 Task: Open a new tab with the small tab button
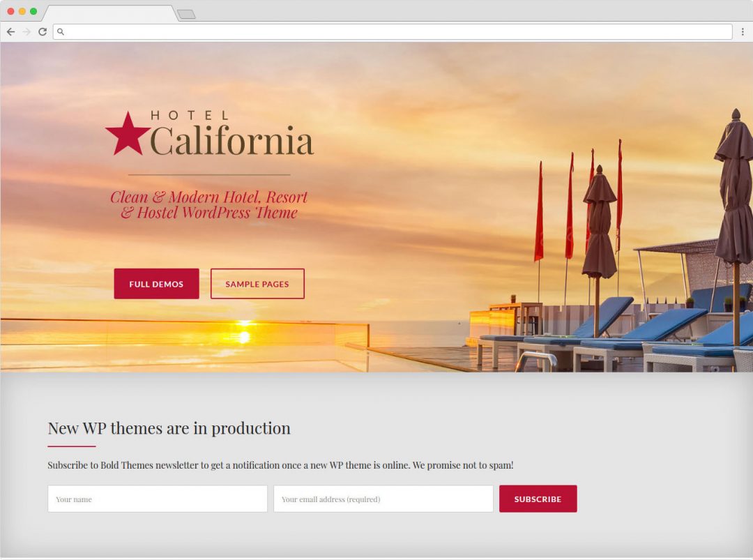click(x=185, y=14)
